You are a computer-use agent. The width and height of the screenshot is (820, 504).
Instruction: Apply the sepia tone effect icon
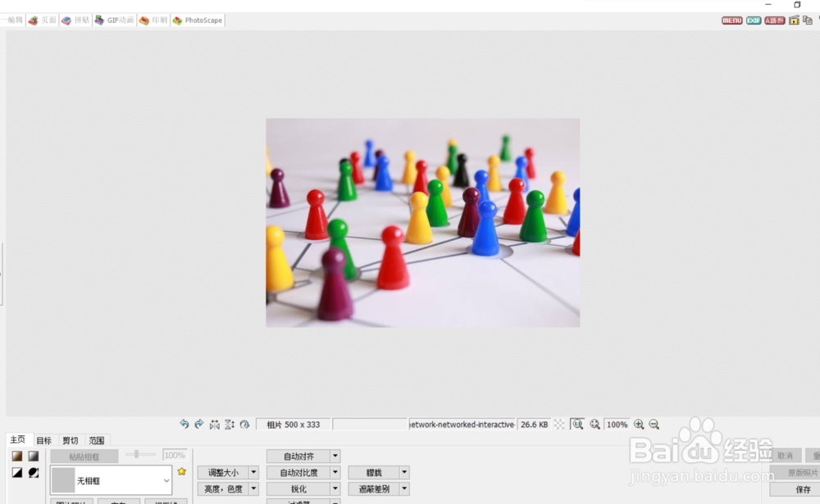click(16, 456)
